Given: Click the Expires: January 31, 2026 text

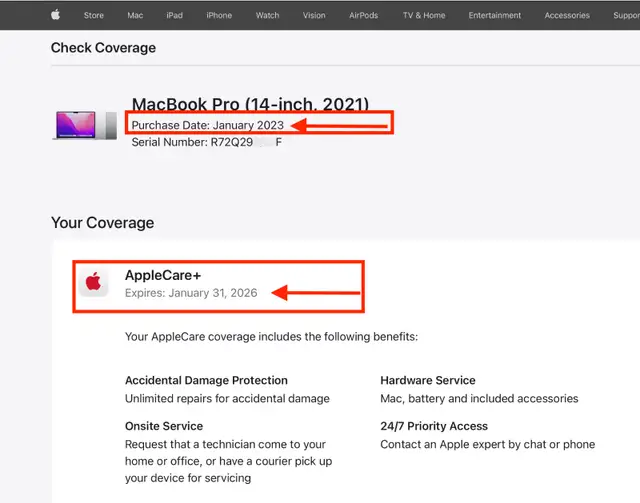Looking at the screenshot, I should coord(191,293).
